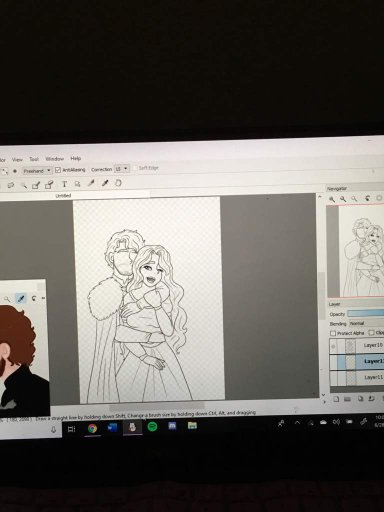Image resolution: width=384 pixels, height=512 pixels.
Task: Enable the Protect Alpha checkbox
Action: coord(333,333)
